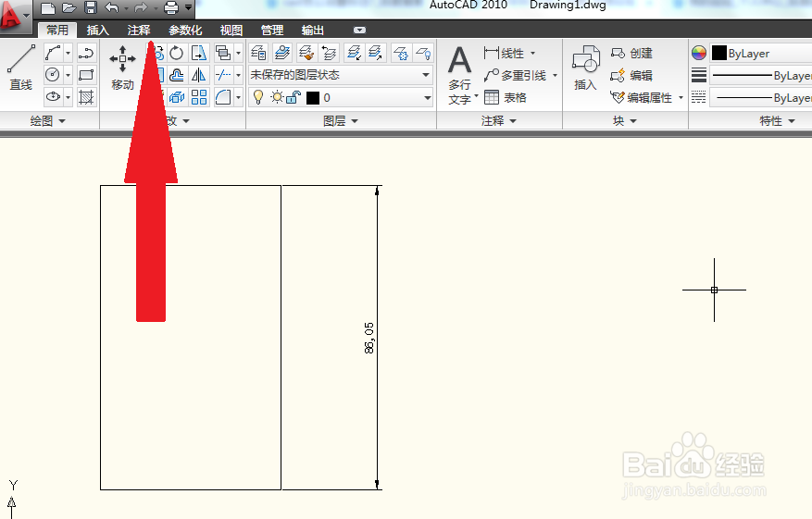
Task: Select the Polyline tool
Action: 86,53
